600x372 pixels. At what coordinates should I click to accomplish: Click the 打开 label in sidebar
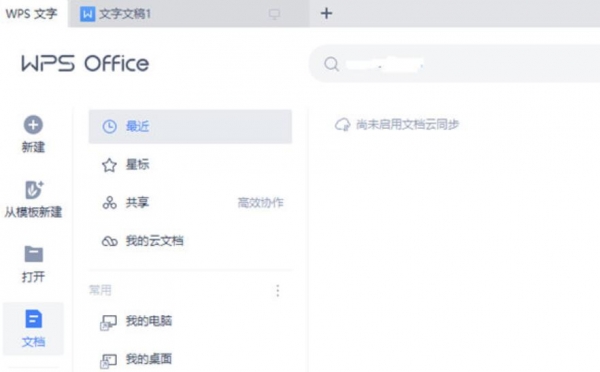[x=33, y=276]
